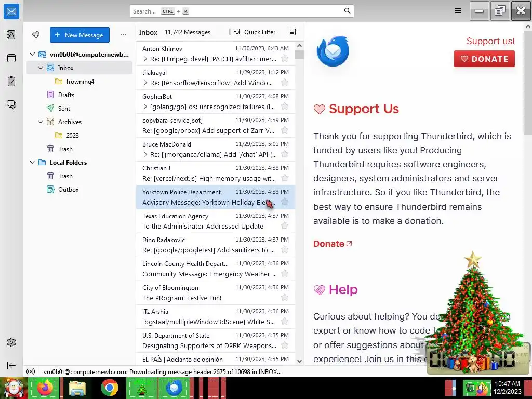Click the Thunderbird taskbar icon
This screenshot has width=532, height=399.
point(174,388)
